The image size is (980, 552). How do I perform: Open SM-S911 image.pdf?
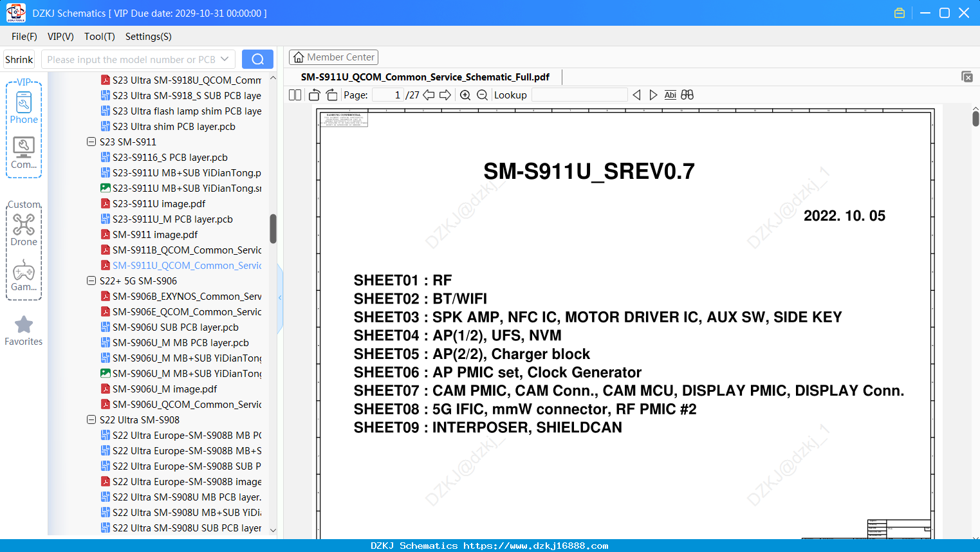click(149, 234)
